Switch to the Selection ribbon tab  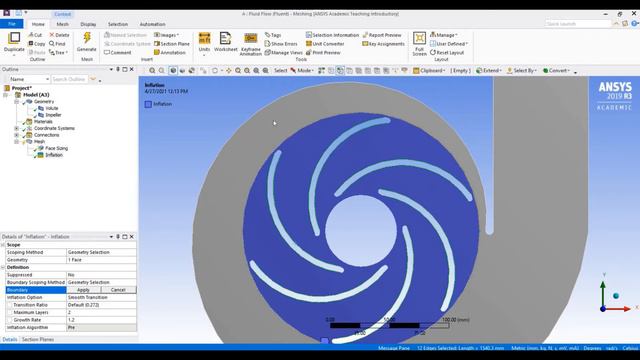coord(118,24)
